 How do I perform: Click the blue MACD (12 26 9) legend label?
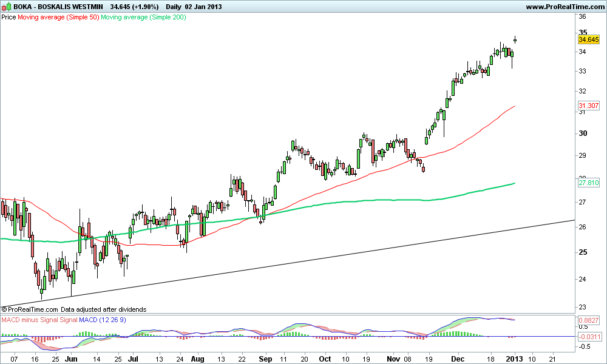click(x=102, y=320)
